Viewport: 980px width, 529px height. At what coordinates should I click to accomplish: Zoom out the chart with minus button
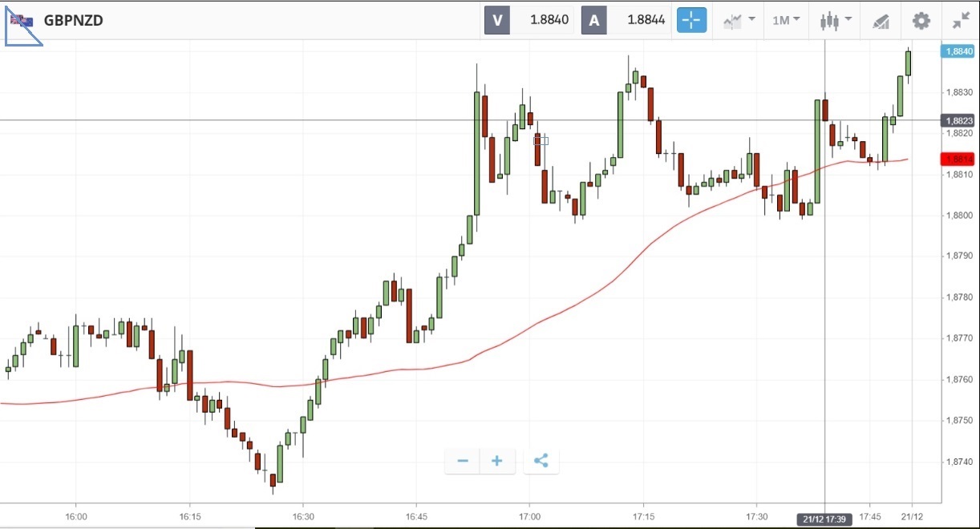(x=463, y=461)
